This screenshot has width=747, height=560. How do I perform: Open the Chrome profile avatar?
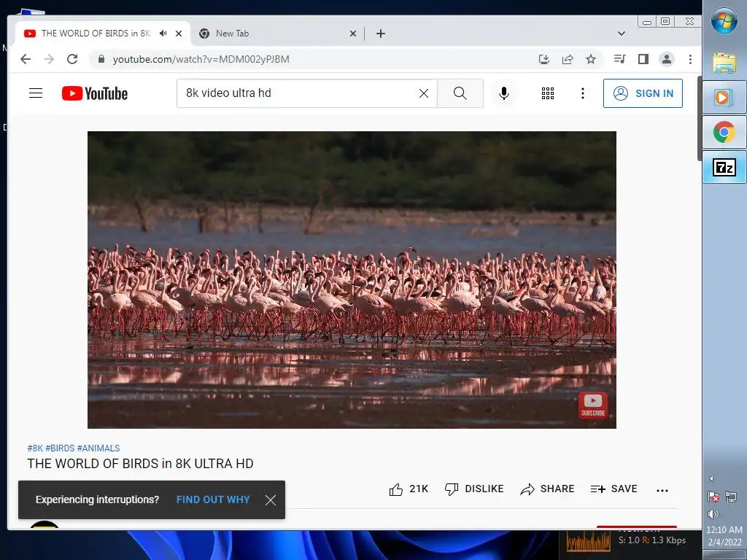pos(667,59)
